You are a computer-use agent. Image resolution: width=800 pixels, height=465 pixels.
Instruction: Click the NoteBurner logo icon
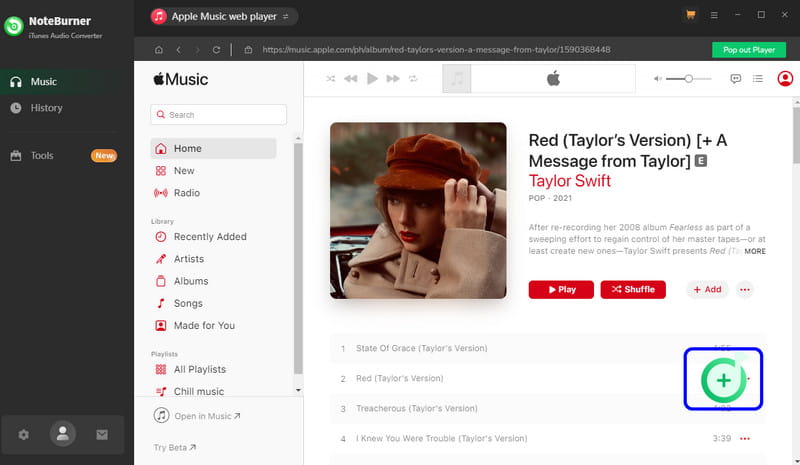[x=14, y=26]
